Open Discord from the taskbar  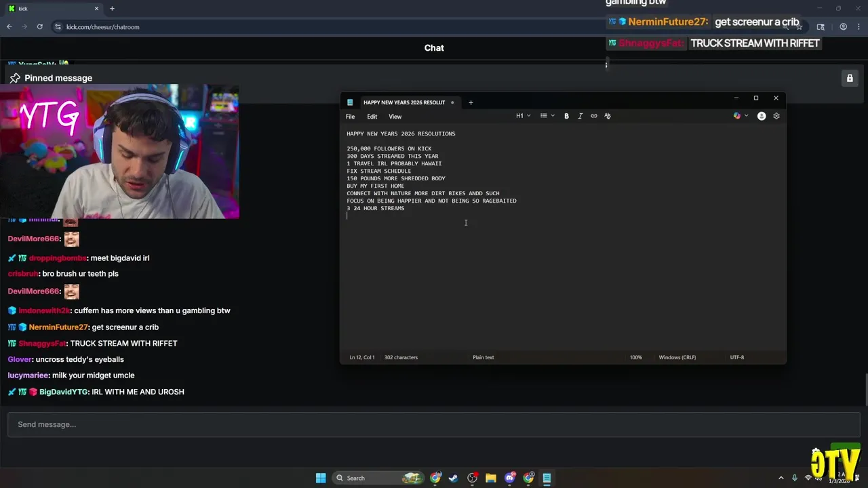pyautogui.click(x=510, y=478)
